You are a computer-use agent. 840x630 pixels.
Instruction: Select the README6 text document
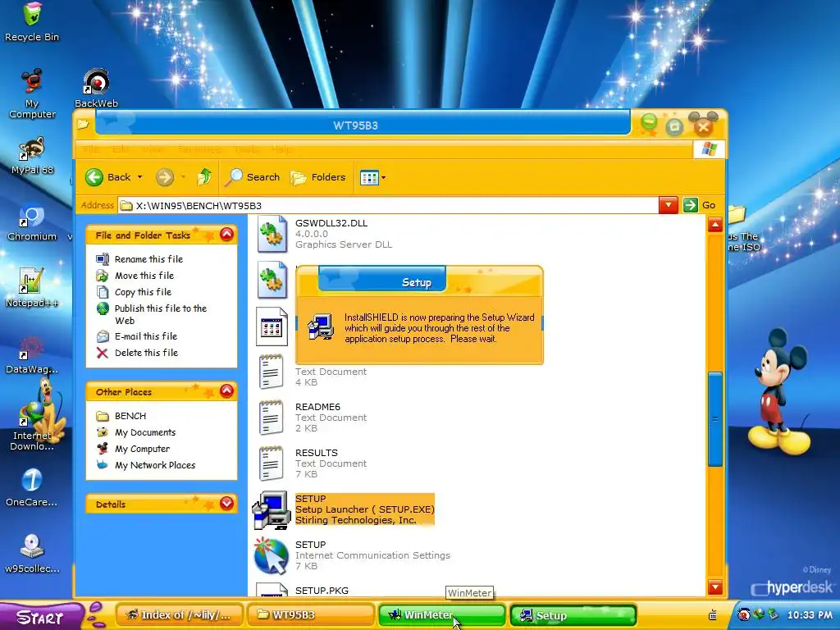pyautogui.click(x=331, y=418)
